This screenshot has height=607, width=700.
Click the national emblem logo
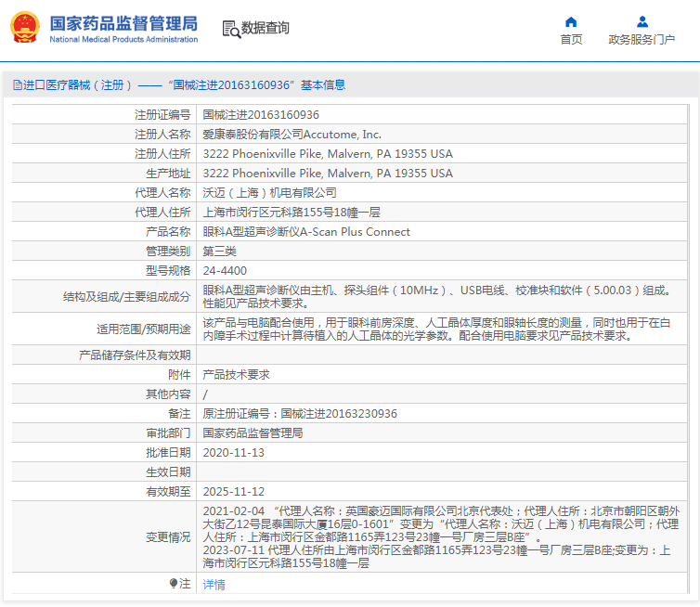[25, 27]
